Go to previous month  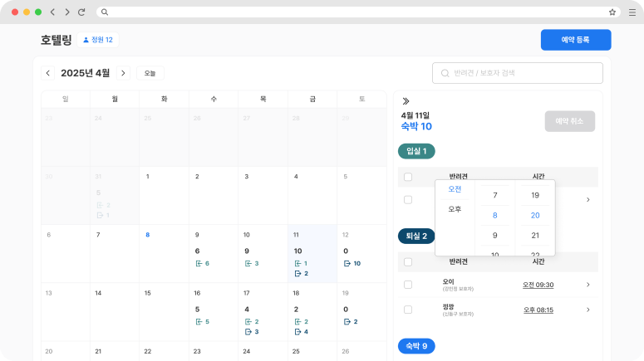tap(47, 73)
